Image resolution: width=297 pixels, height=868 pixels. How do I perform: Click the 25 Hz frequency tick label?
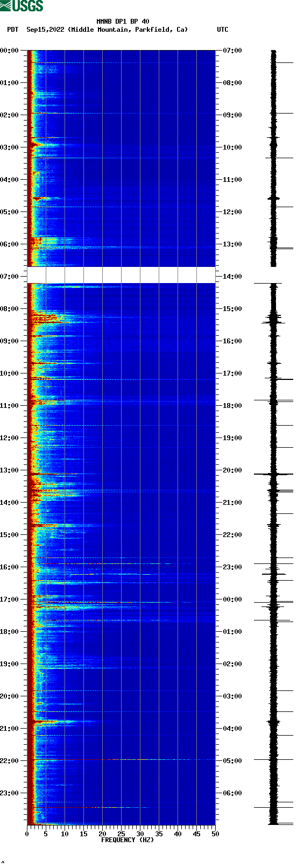coord(121,834)
